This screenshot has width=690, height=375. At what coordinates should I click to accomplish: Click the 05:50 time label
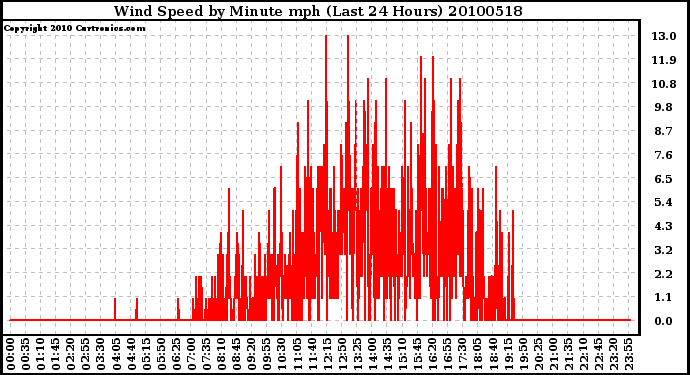tap(161, 355)
